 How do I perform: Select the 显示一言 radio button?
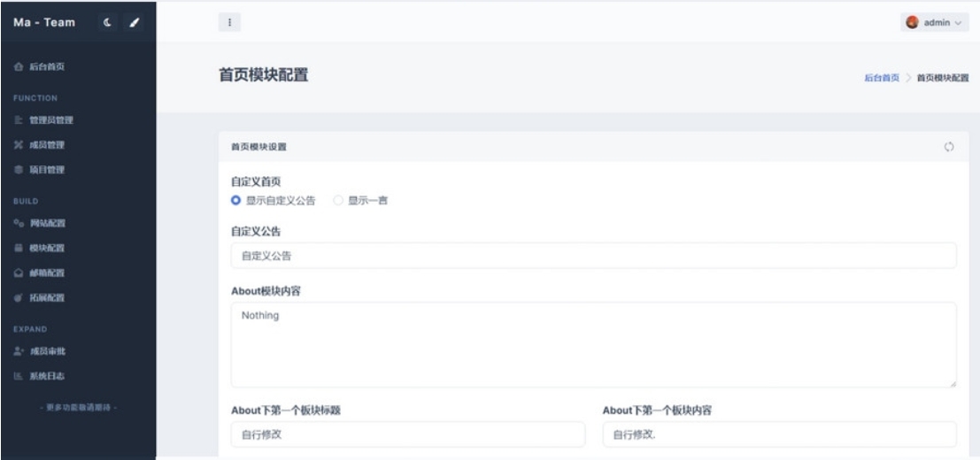(338, 201)
